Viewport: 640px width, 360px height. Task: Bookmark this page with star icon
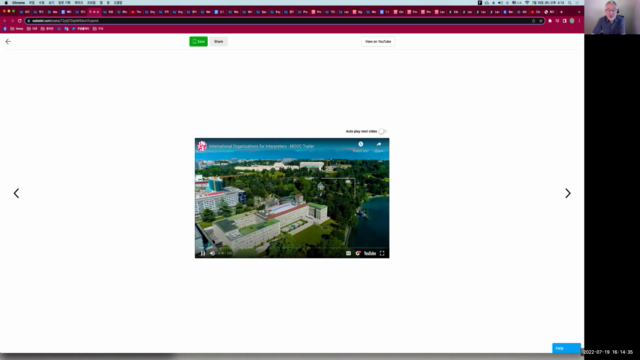point(540,21)
